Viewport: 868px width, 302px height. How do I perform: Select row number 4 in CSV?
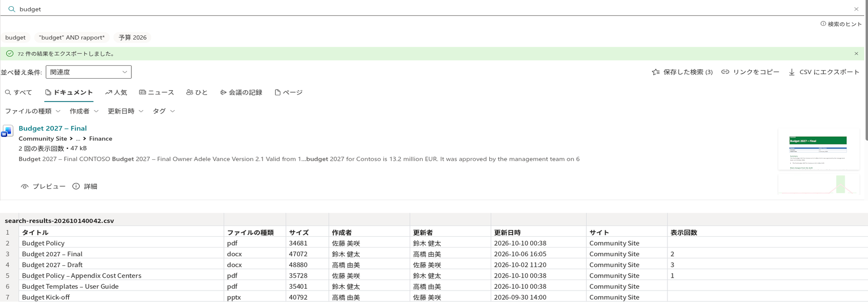(8, 265)
